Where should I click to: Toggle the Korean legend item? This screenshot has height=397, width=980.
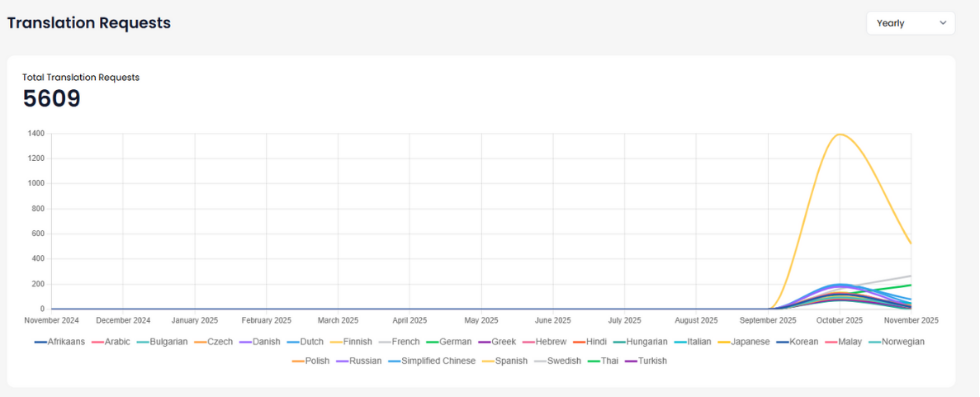[798, 342]
